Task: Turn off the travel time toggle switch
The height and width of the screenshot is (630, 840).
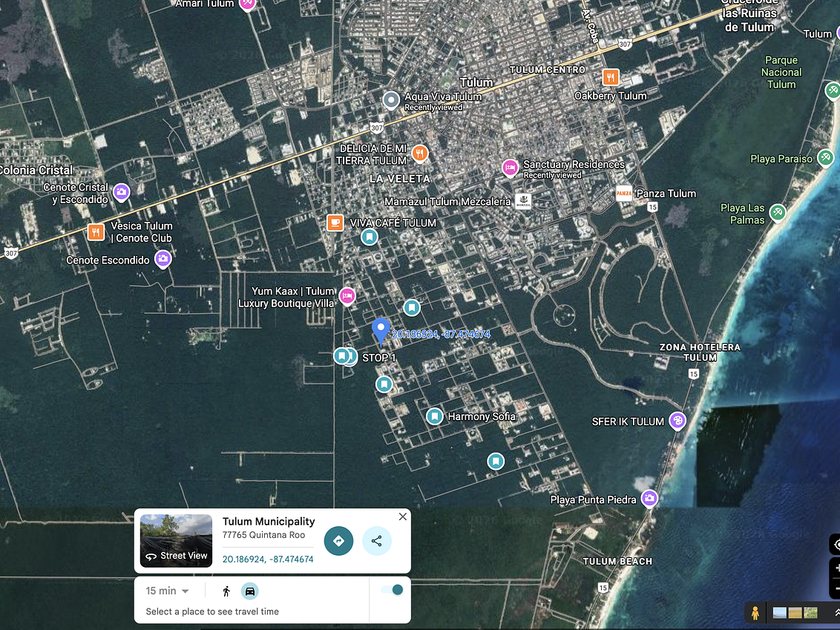Action: [392, 590]
